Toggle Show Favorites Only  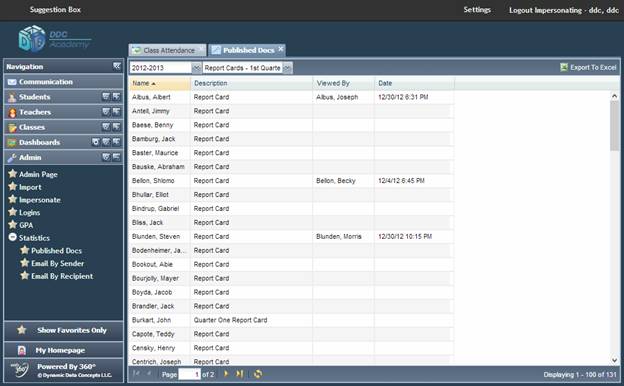click(64, 330)
